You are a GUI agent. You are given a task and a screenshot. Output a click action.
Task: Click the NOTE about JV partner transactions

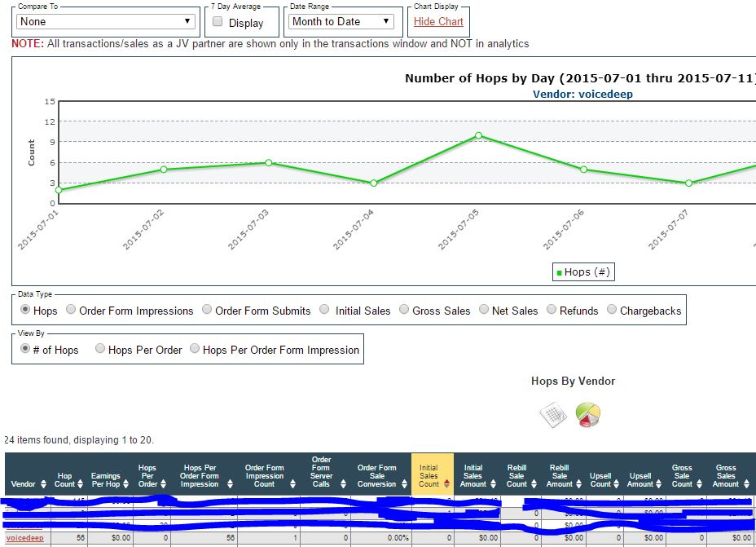point(270,43)
